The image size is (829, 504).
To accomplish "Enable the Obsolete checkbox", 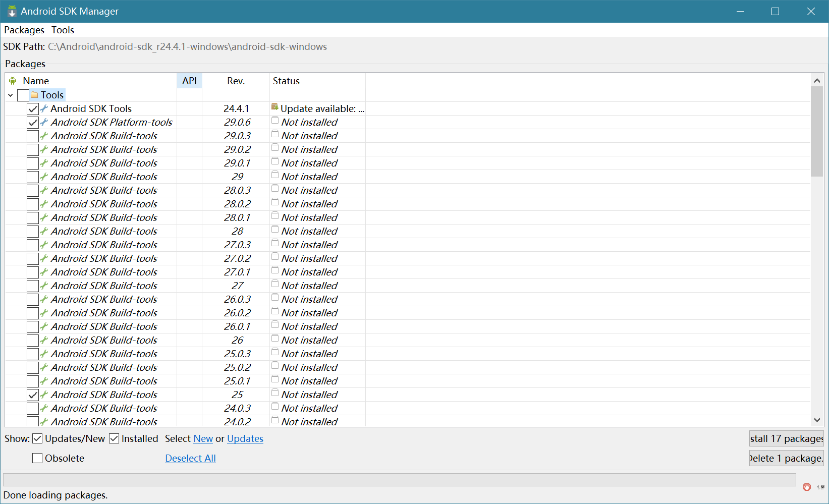I will [37, 458].
